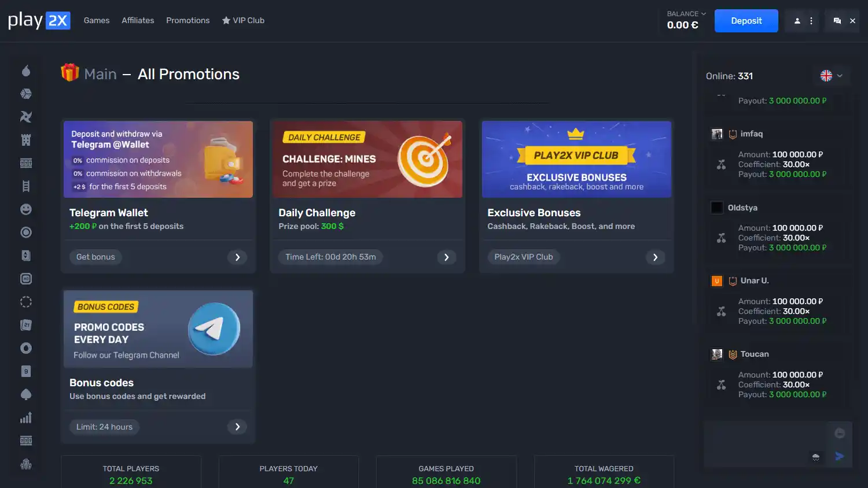Open the 777 slots icon above gems icon
The width and height of the screenshot is (868, 488).
(x=26, y=441)
